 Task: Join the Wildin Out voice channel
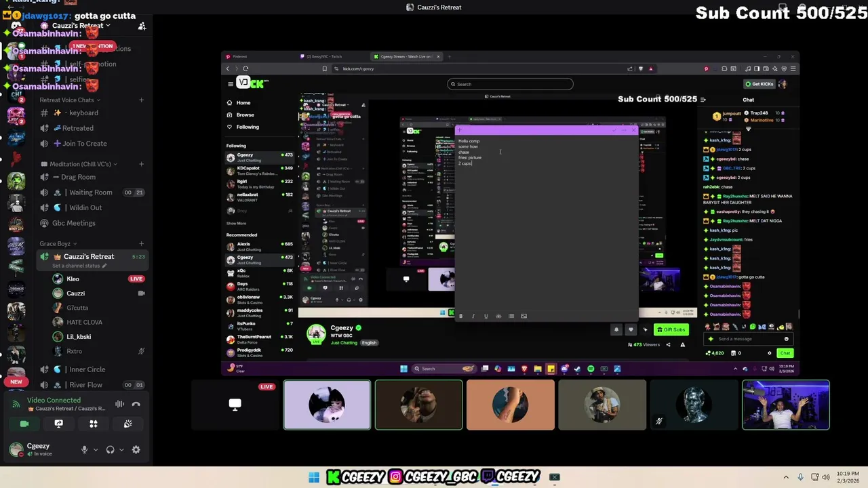(92, 207)
